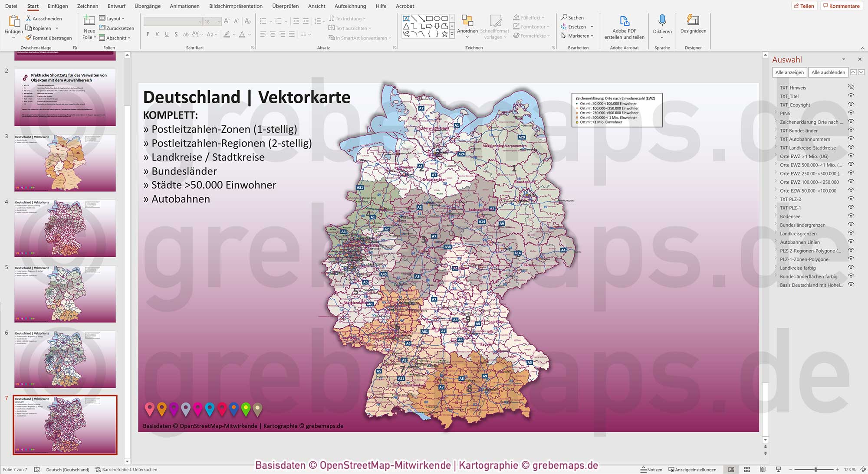
Task: Switch to the Entwurf ribbon tab
Action: click(116, 6)
